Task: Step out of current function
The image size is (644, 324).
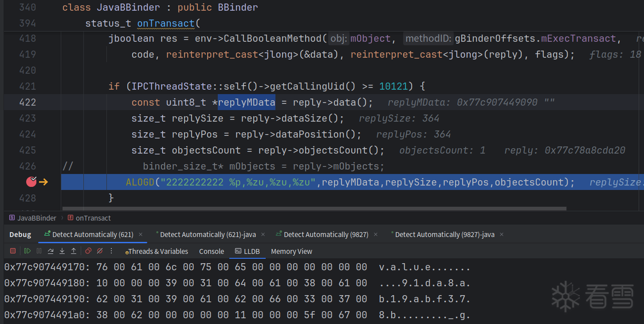Action: coord(74,251)
